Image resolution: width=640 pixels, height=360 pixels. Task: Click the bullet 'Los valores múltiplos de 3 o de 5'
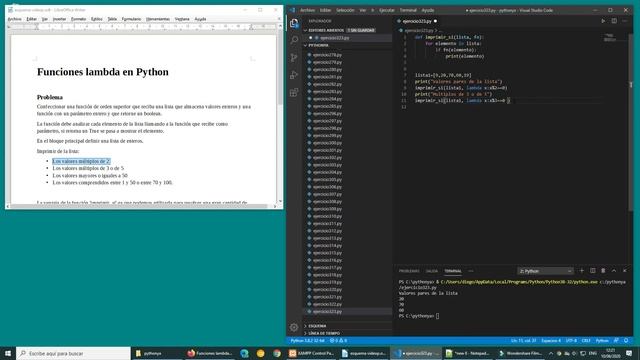coord(88,168)
